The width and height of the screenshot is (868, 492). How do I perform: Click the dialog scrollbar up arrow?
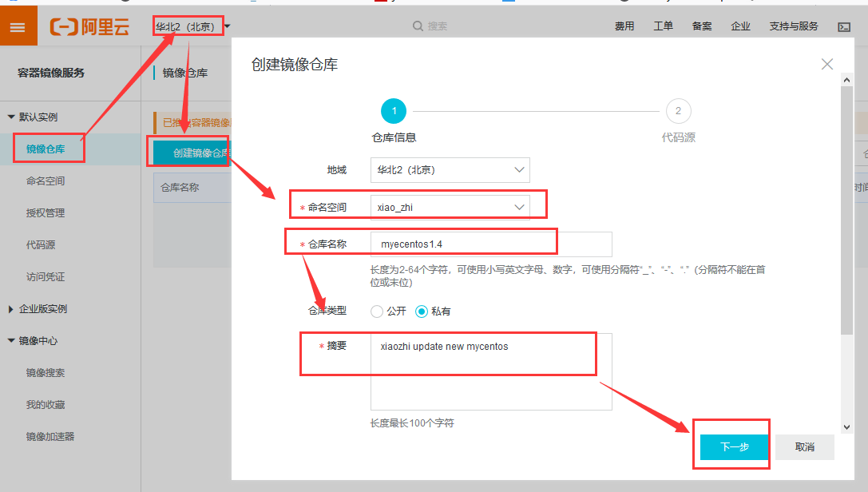pyautogui.click(x=846, y=80)
